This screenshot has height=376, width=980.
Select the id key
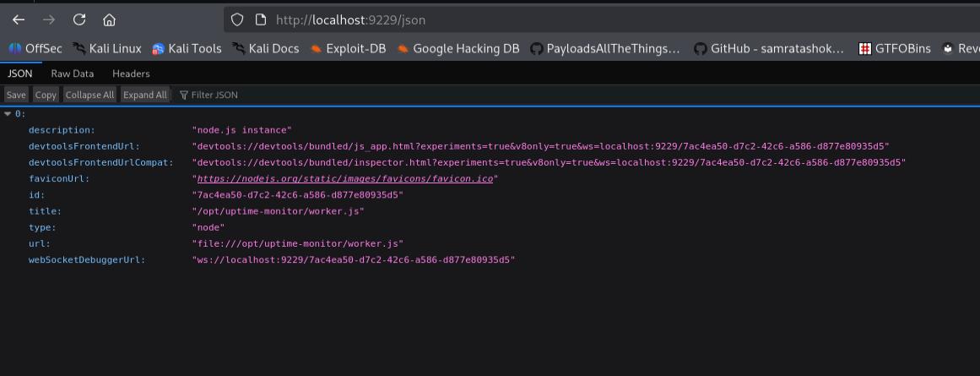37,195
